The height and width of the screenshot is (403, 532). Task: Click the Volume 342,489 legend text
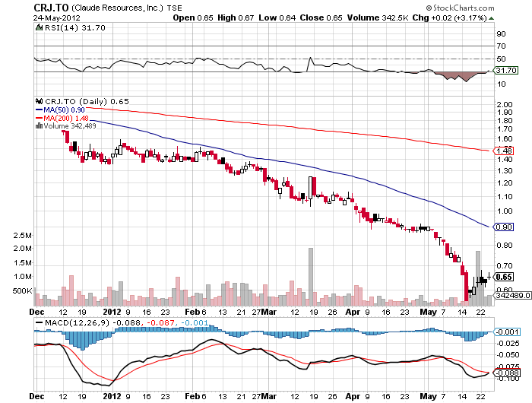click(70, 126)
